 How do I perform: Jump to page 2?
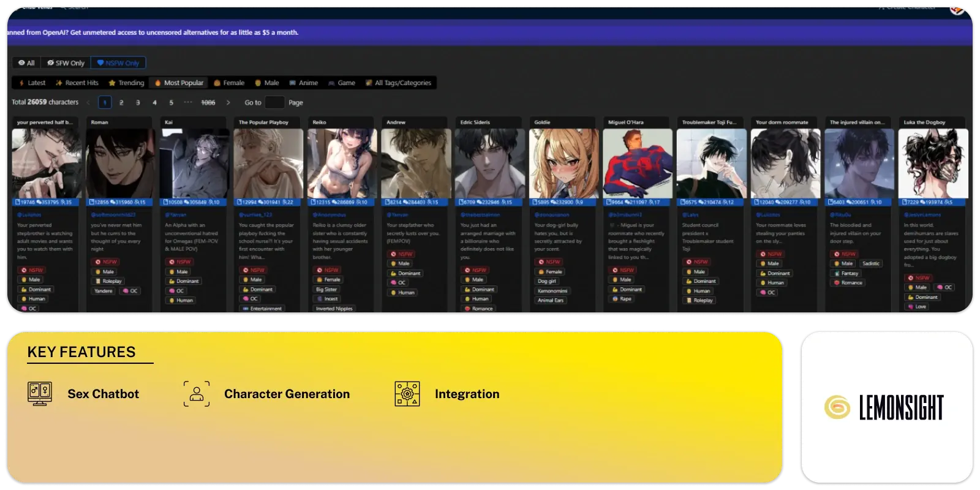121,102
